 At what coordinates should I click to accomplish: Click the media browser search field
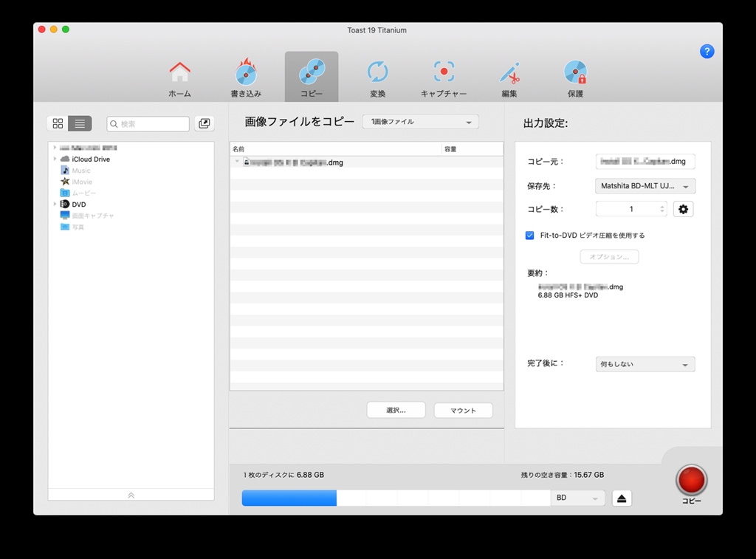[x=148, y=124]
